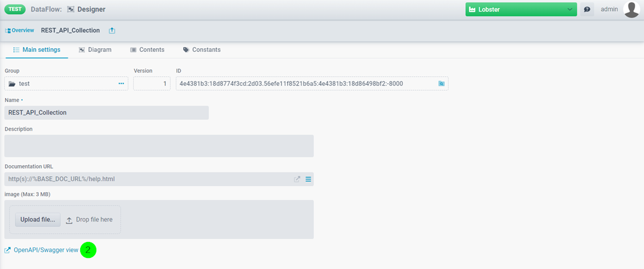Focus the Name input field
The height and width of the screenshot is (269, 644).
pyautogui.click(x=106, y=113)
